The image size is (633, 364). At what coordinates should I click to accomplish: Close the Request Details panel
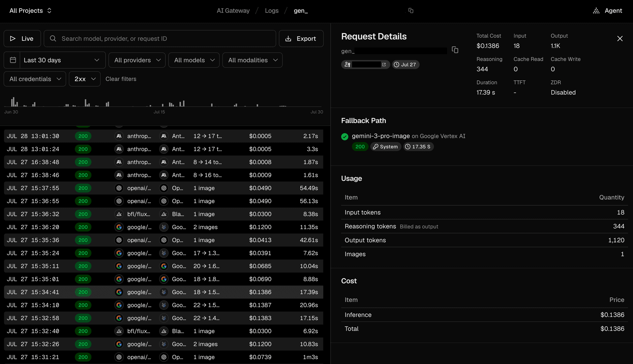pyautogui.click(x=620, y=39)
